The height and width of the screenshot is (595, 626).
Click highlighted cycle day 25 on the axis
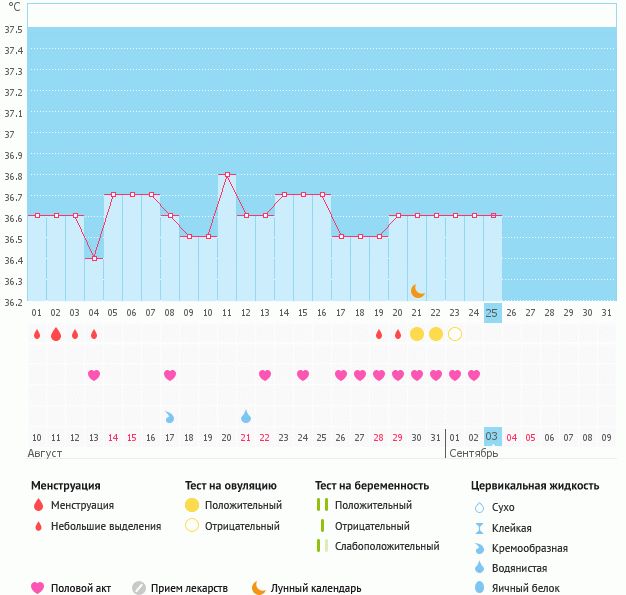click(x=492, y=313)
